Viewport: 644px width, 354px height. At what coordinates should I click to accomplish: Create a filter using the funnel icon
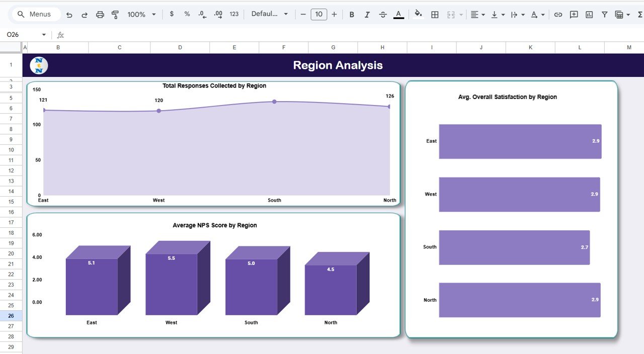click(x=604, y=14)
